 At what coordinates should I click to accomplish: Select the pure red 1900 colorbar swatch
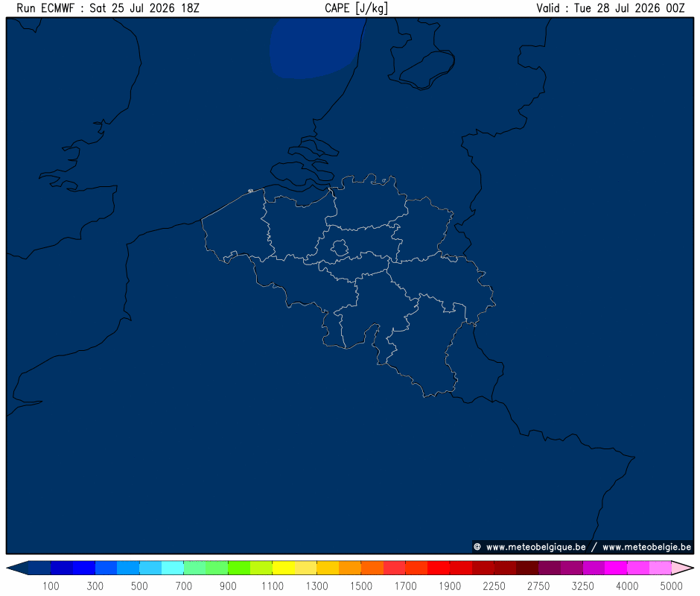(439, 568)
